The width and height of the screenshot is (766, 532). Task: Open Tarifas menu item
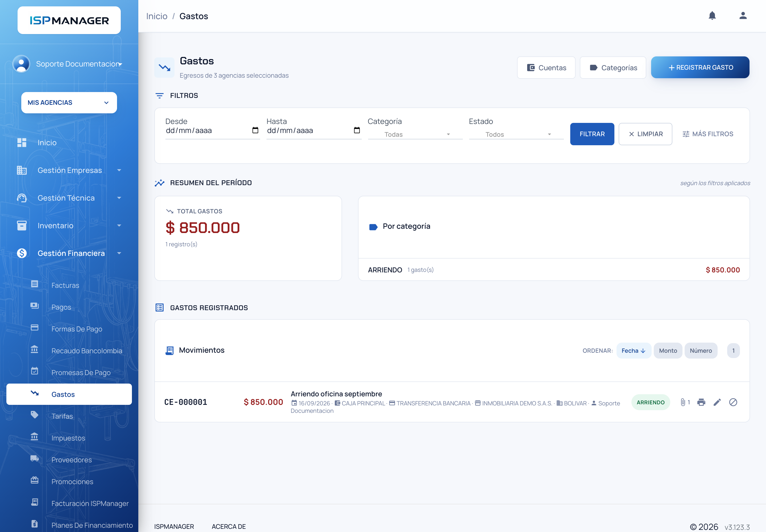coord(69,416)
